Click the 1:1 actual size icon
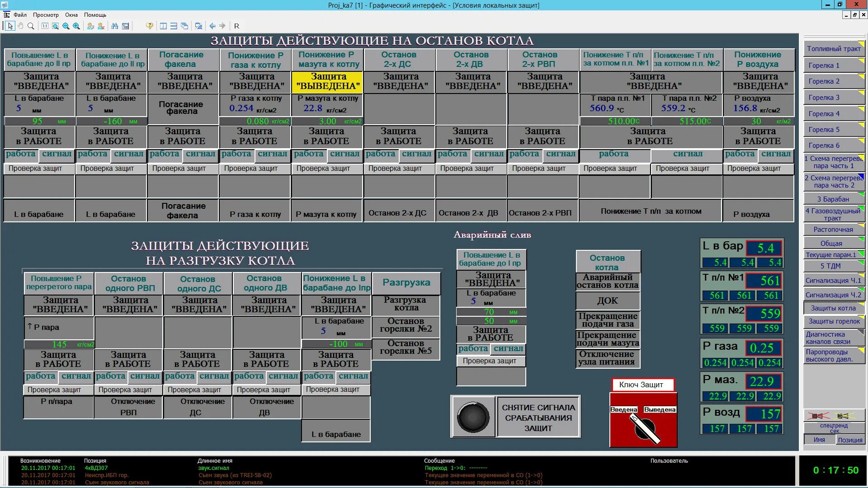 (45, 26)
